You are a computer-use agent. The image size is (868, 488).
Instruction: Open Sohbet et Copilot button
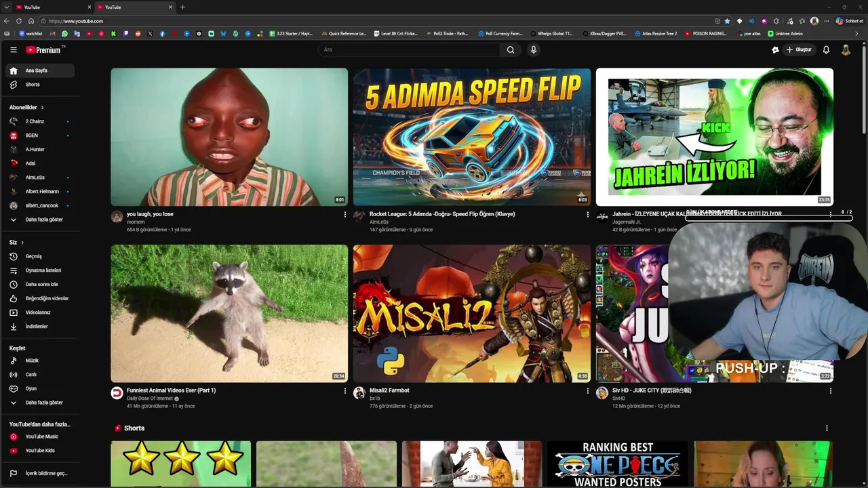[850, 21]
